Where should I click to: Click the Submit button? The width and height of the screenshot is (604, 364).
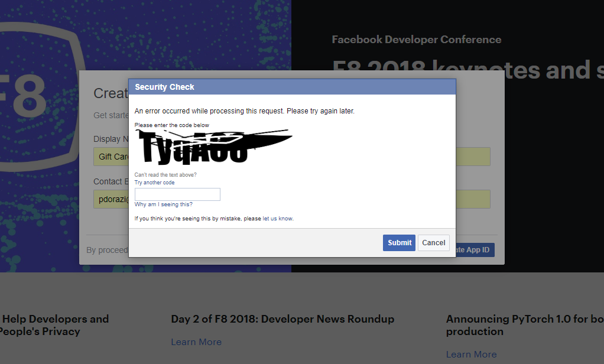pos(399,243)
